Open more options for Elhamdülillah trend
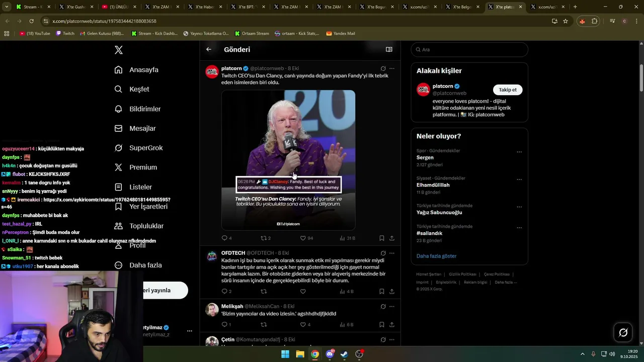Viewport: 644px width, 362px height. pyautogui.click(x=519, y=179)
